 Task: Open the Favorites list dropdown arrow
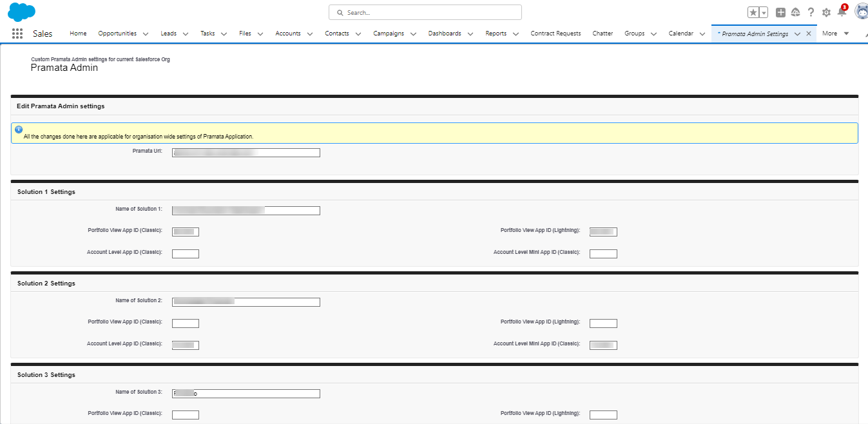pyautogui.click(x=764, y=12)
